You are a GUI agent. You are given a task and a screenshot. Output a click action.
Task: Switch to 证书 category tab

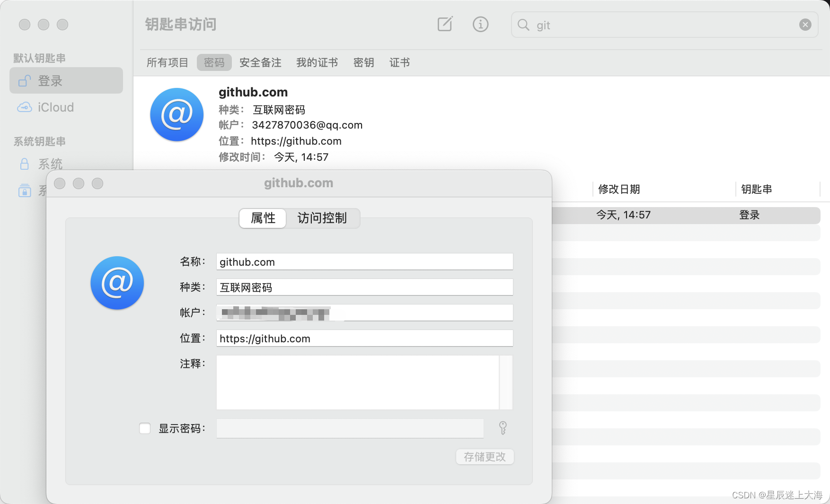pos(399,62)
